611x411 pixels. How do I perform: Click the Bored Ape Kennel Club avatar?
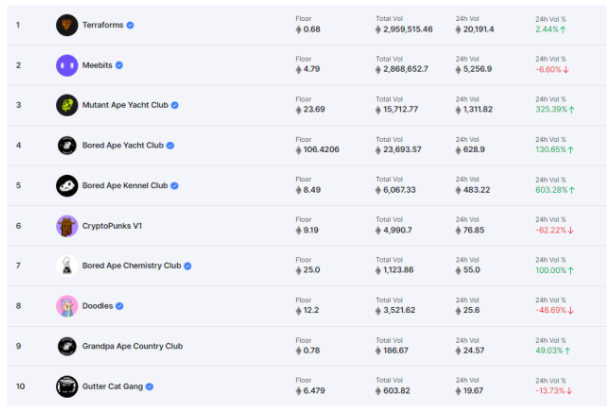tap(67, 185)
